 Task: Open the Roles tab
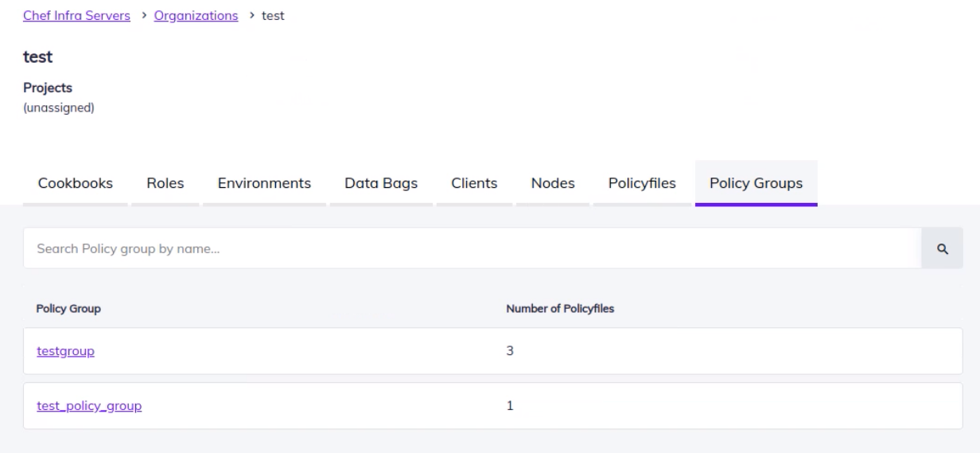point(165,183)
